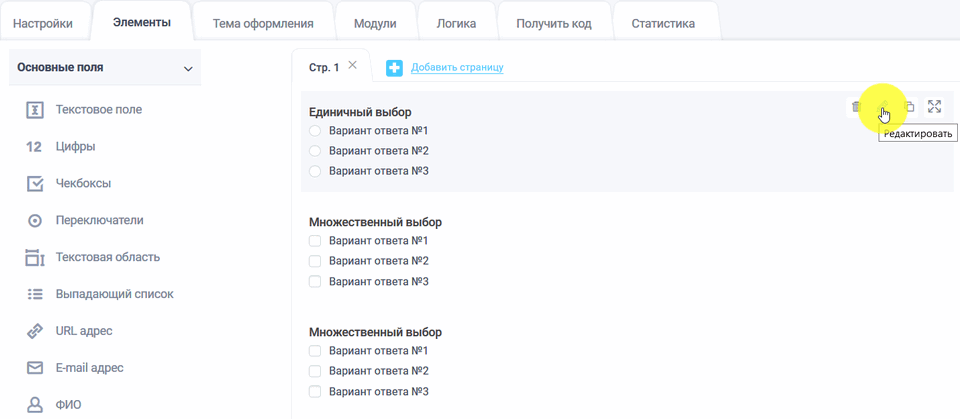This screenshot has height=419, width=960.
Task: Add a Цифры element label
Action: pos(75,147)
